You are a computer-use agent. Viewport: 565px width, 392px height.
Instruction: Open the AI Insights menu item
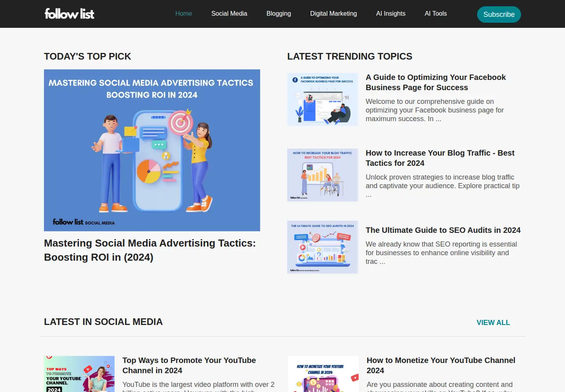tap(391, 13)
